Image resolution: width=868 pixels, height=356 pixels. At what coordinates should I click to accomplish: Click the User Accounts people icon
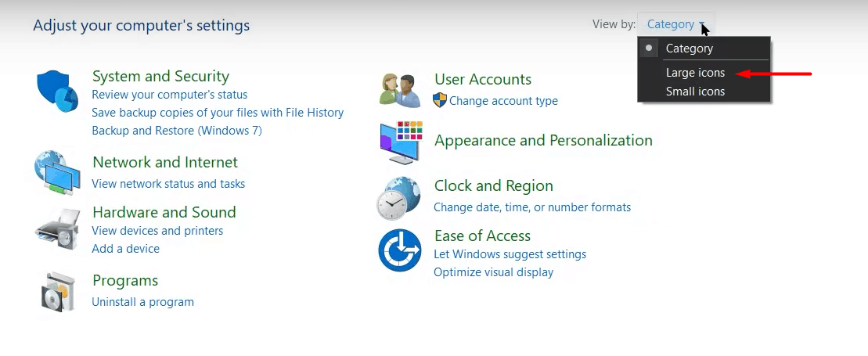point(400,89)
